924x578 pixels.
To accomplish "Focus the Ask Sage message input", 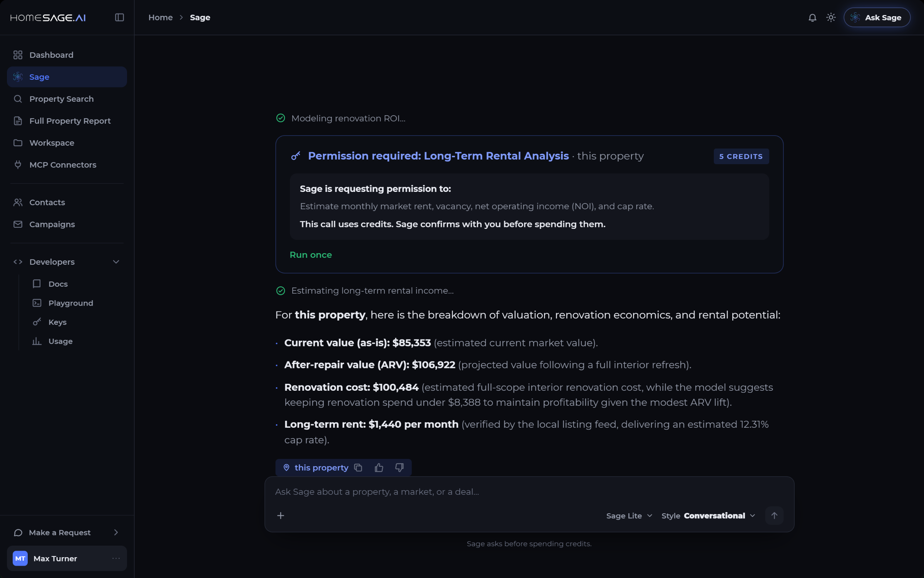I will (529, 492).
